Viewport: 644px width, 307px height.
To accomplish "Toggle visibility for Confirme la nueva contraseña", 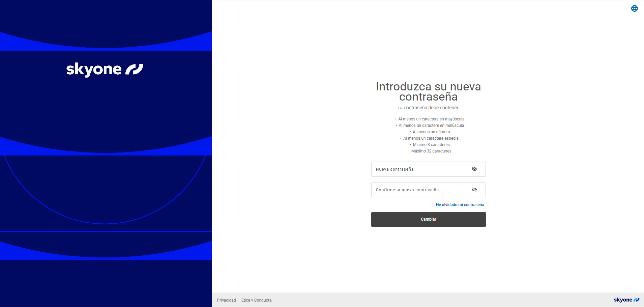I will pyautogui.click(x=474, y=190).
